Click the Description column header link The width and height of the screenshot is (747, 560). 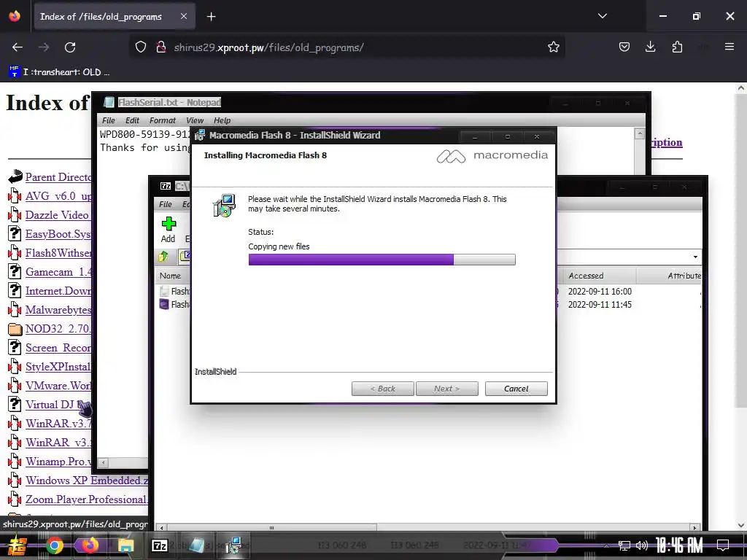point(667,142)
